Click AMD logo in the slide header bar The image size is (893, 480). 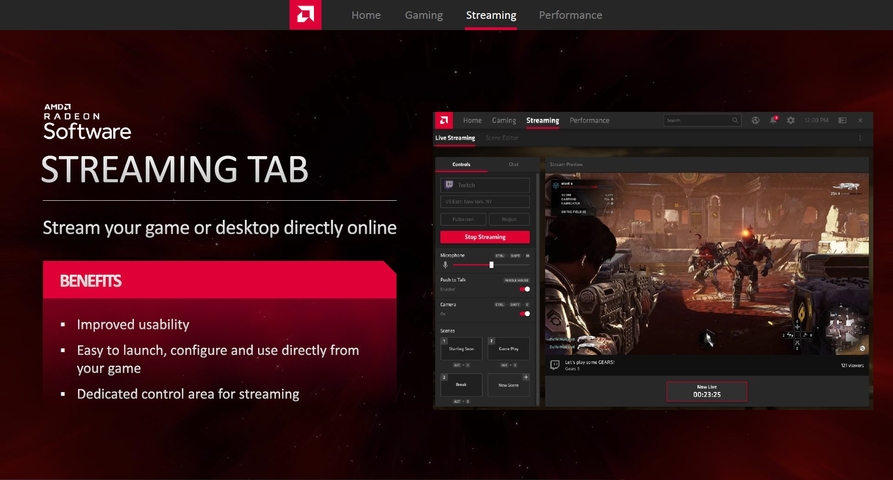pyautogui.click(x=305, y=15)
